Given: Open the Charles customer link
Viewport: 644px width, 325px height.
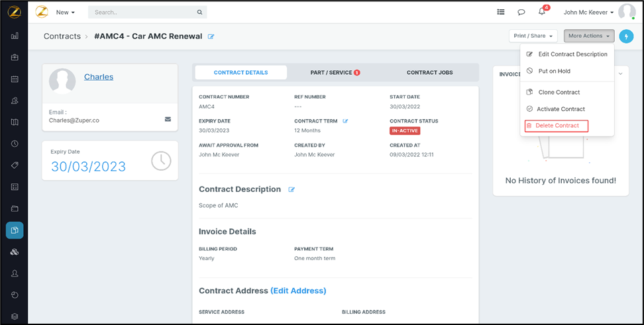Looking at the screenshot, I should point(99,77).
